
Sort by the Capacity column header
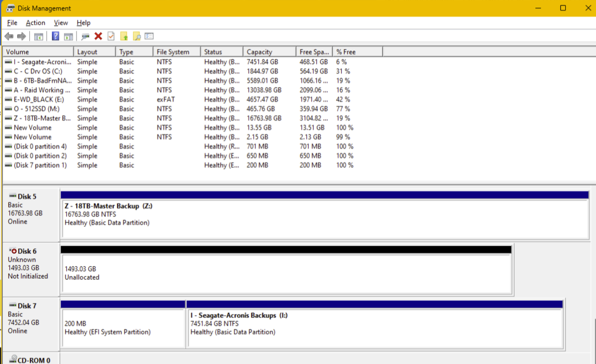(x=270, y=52)
